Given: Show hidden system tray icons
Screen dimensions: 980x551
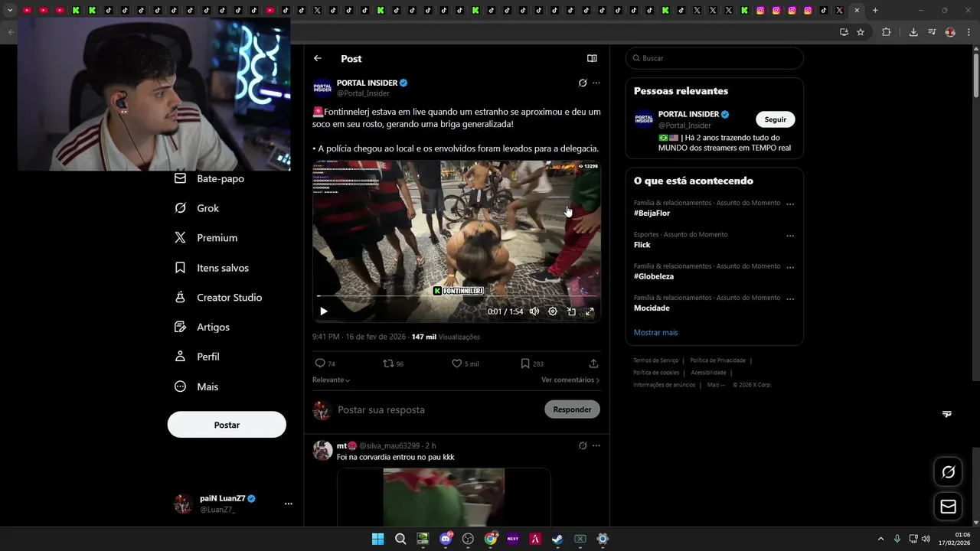Looking at the screenshot, I should point(880,539).
